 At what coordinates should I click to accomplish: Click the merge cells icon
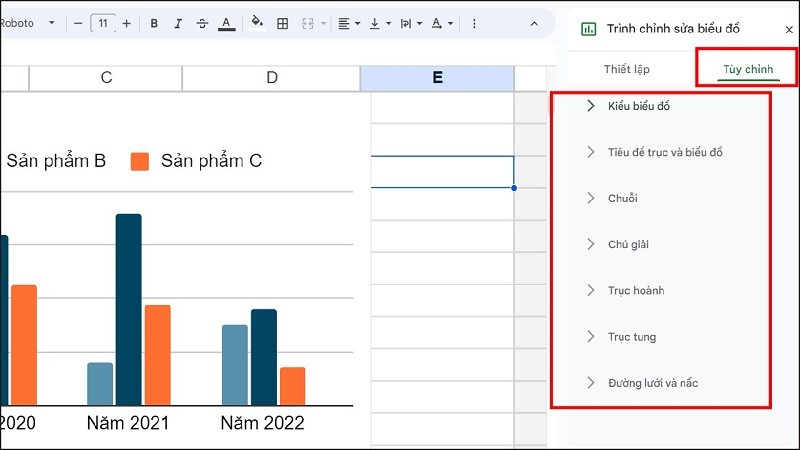point(308,23)
